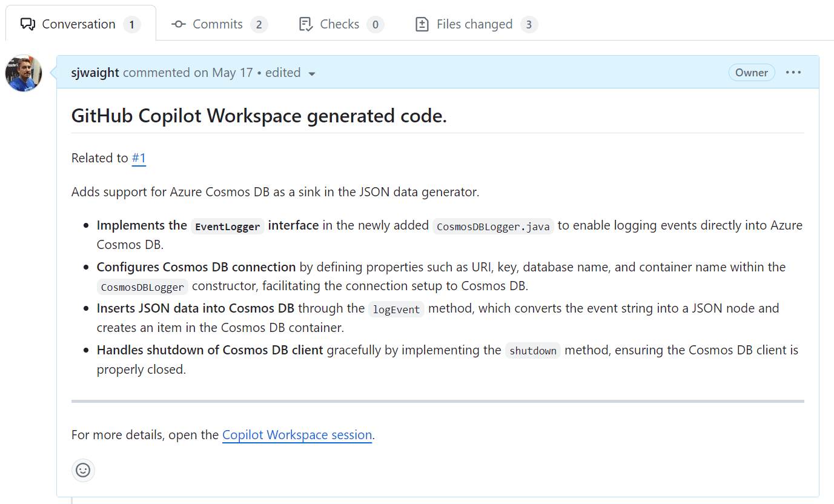Expand the edited history dropdown arrow
834x504 pixels.
point(312,74)
